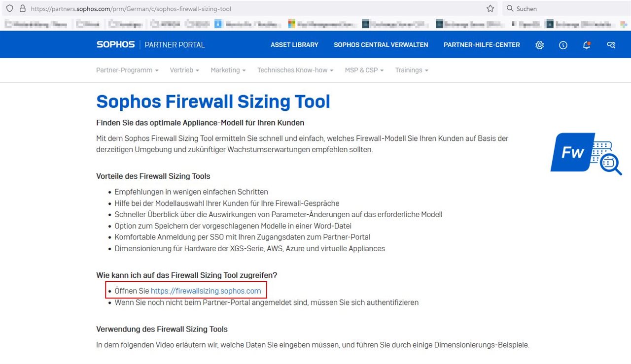Click "Hilfe bei der Modellauswahl" bullet
This screenshot has width=631, height=364.
click(227, 203)
